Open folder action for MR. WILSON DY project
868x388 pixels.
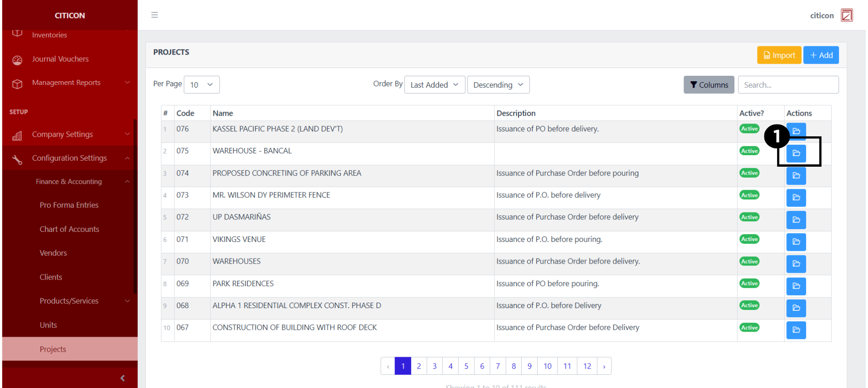pyautogui.click(x=796, y=198)
